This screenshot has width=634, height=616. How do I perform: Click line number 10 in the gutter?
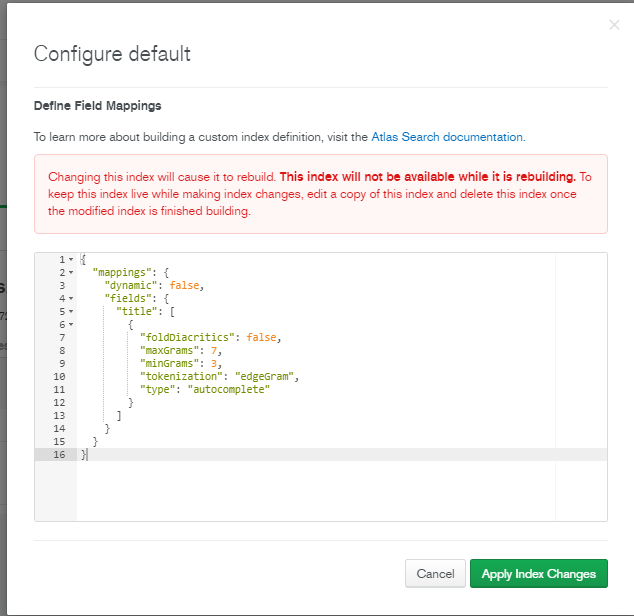point(59,377)
